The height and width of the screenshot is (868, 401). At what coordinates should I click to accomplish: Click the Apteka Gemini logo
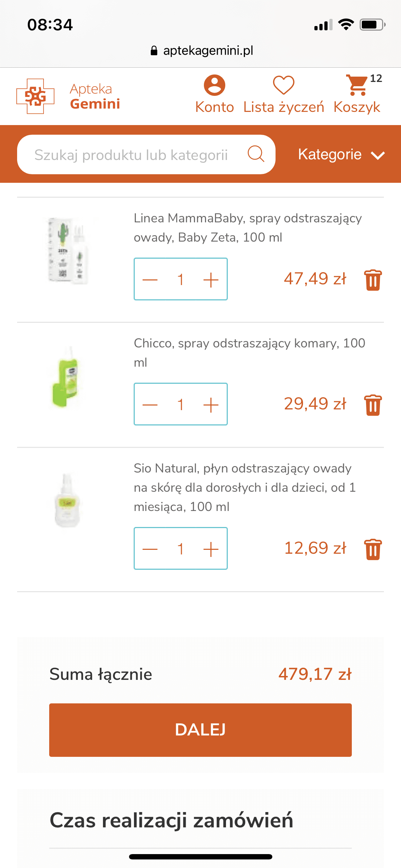68,96
